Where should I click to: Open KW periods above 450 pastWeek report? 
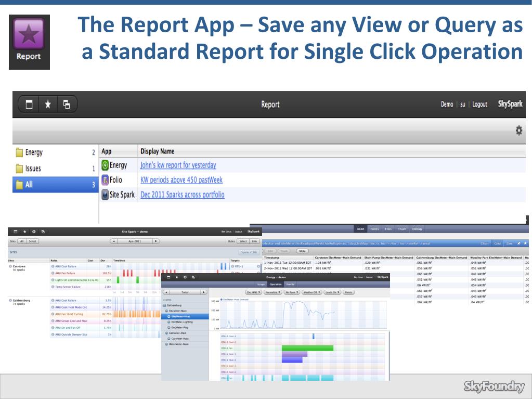[x=181, y=180]
